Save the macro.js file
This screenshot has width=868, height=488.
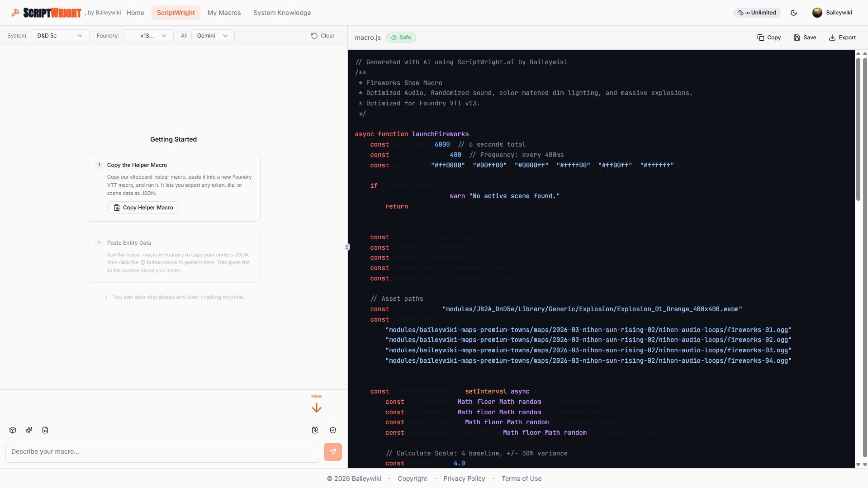[x=805, y=38]
